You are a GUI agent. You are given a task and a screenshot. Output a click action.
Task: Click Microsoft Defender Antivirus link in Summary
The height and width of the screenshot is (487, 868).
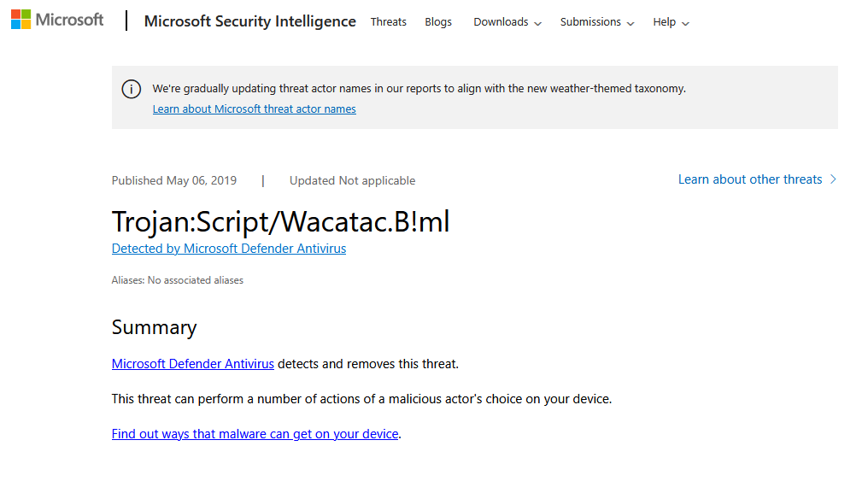click(x=192, y=364)
